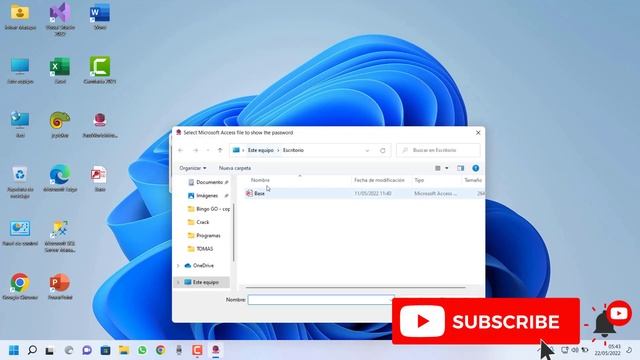This screenshot has height=360, width=640.
Task: Select Microsoft SQL Server Management desktop shortcut
Action: [60, 236]
